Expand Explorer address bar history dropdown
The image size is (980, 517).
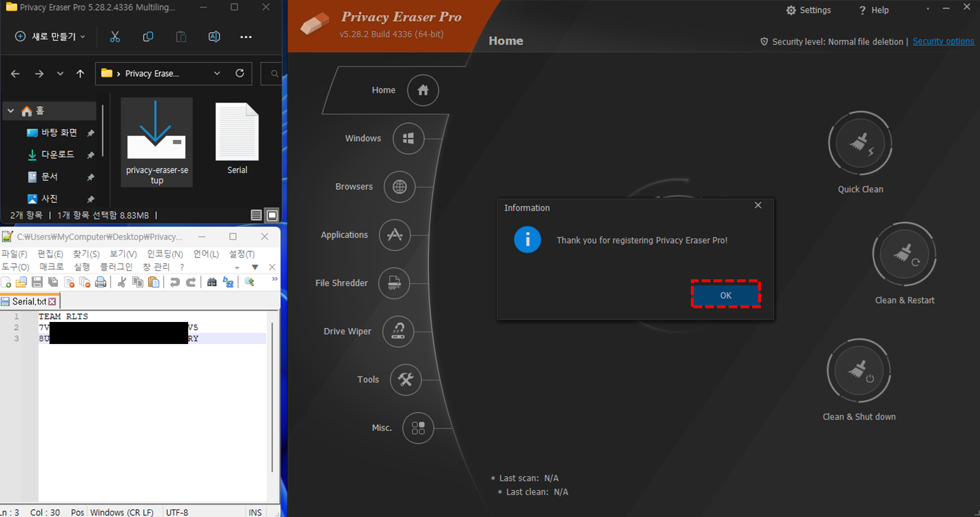[217, 74]
